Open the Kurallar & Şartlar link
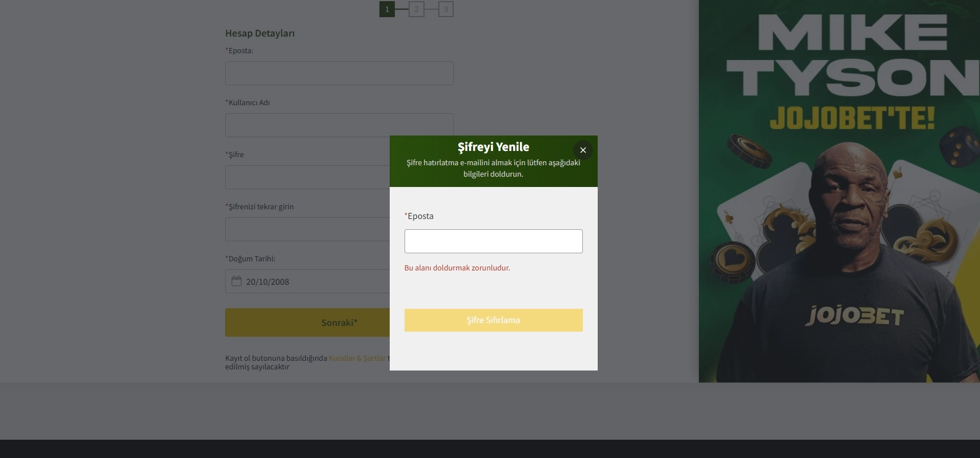Image resolution: width=980 pixels, height=458 pixels. (357, 358)
